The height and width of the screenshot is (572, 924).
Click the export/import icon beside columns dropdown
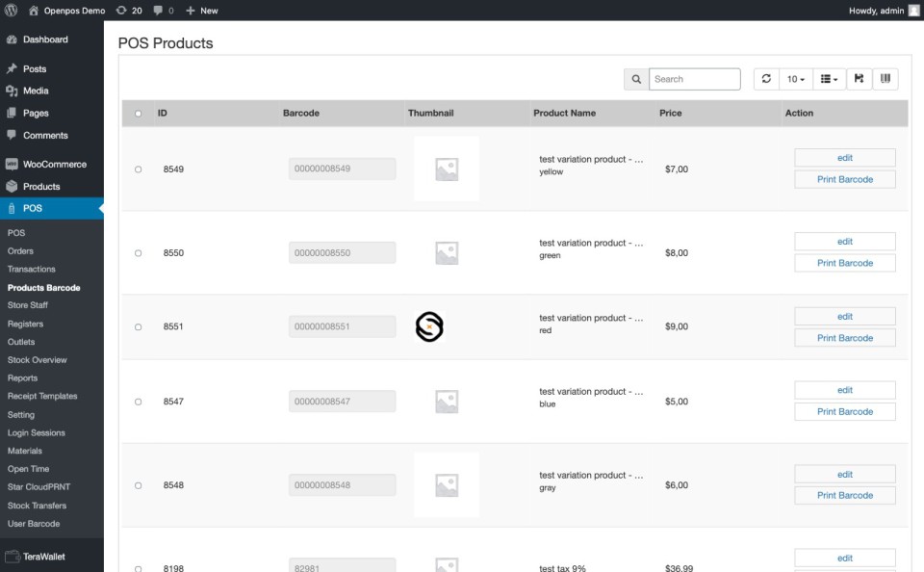point(859,79)
